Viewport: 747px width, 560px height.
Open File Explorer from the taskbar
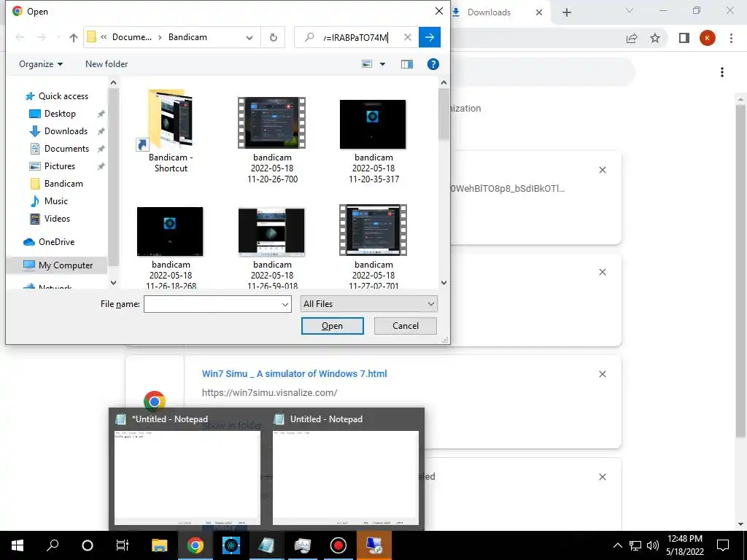coord(159,545)
